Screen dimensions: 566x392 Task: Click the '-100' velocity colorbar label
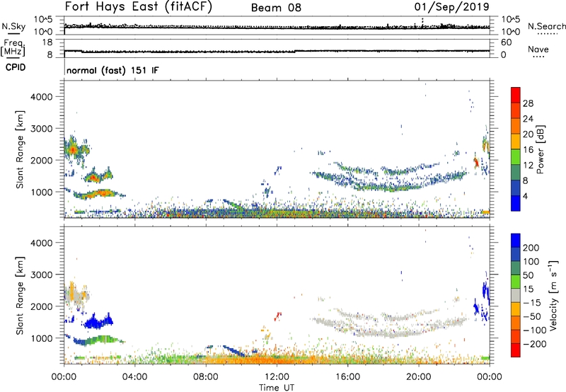click(x=534, y=330)
